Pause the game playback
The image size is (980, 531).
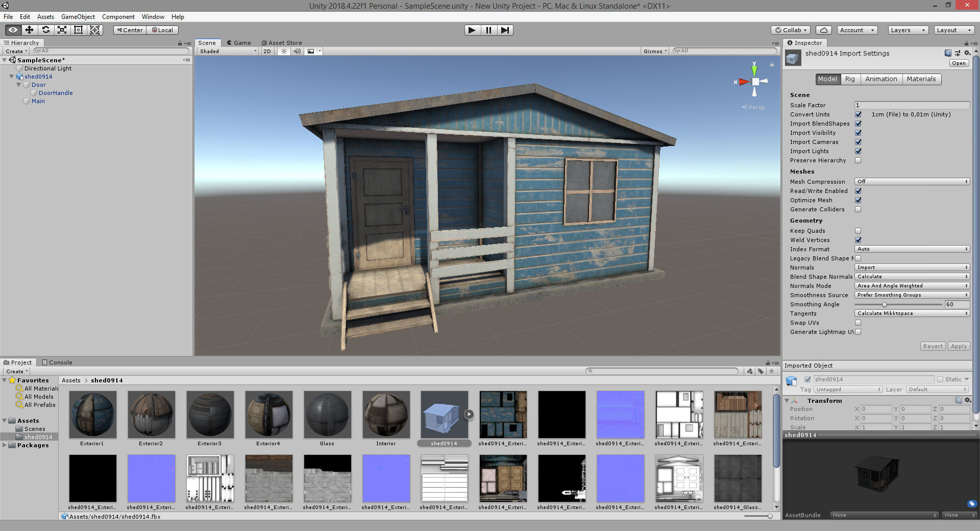(488, 30)
